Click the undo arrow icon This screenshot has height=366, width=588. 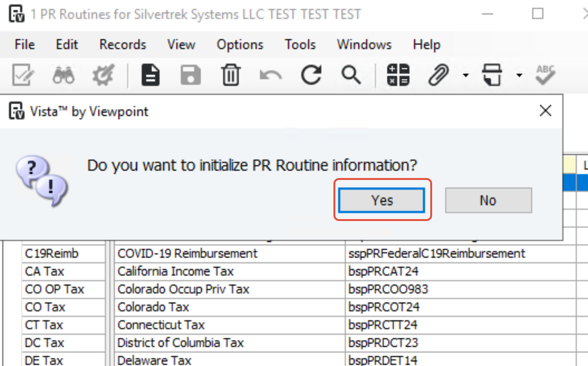(271, 75)
